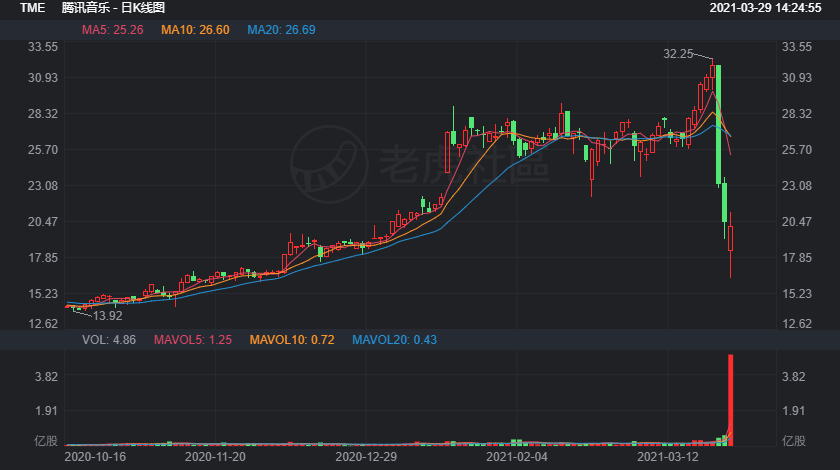The width and height of the screenshot is (840, 470).
Task: Click the left 亿股 unit label
Action: tap(46, 441)
